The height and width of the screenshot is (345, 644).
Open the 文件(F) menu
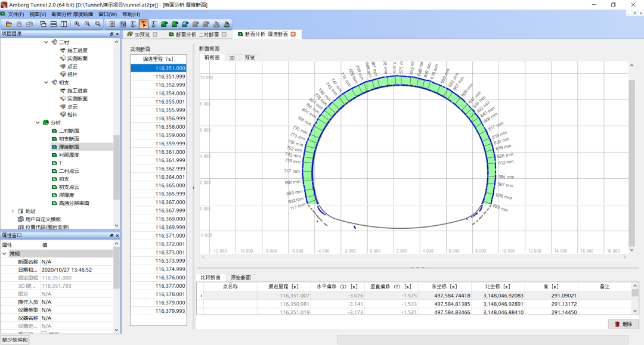click(16, 14)
